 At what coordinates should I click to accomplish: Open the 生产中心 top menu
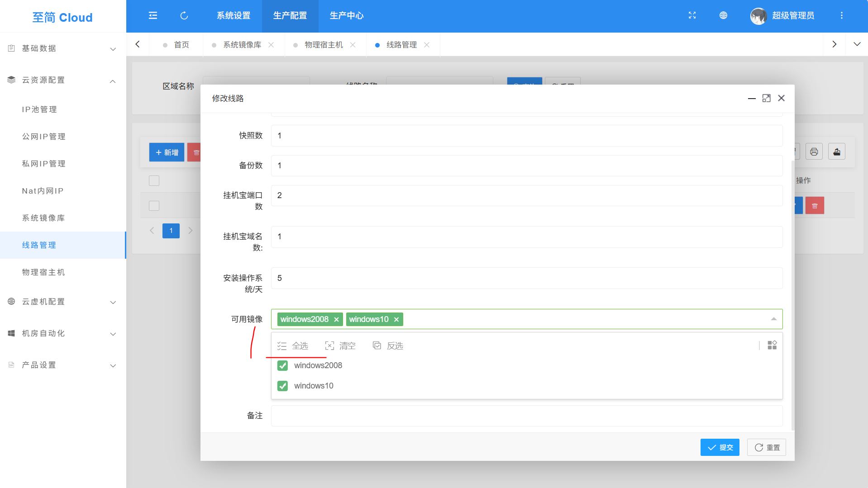(346, 16)
